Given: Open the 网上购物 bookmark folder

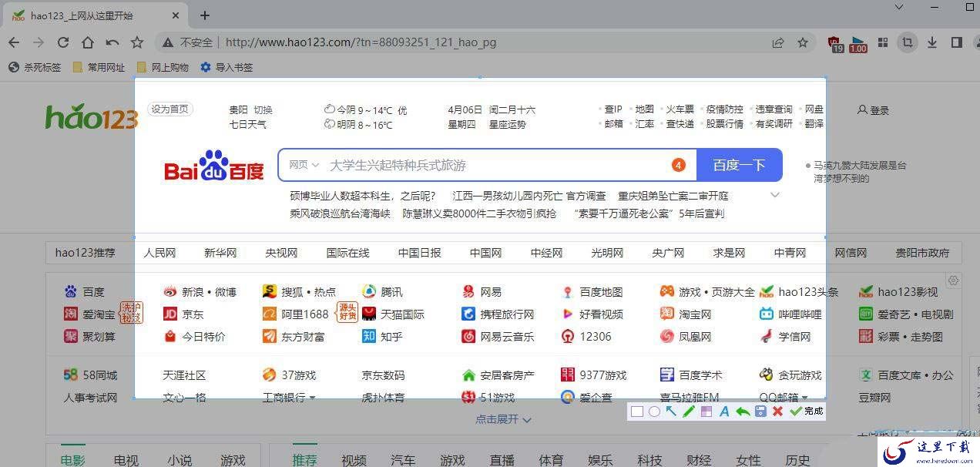Looking at the screenshot, I should tap(163, 67).
